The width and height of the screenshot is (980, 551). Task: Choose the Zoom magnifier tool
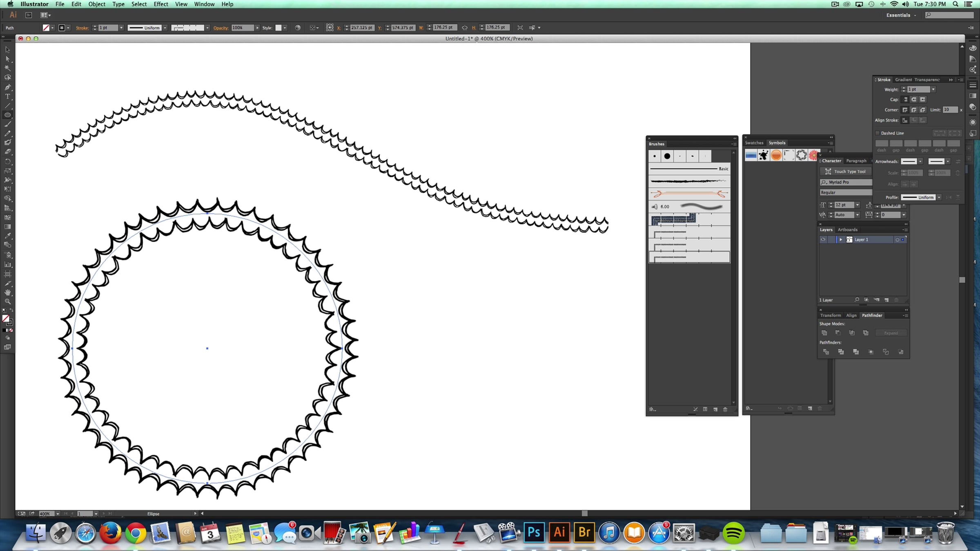click(x=7, y=302)
